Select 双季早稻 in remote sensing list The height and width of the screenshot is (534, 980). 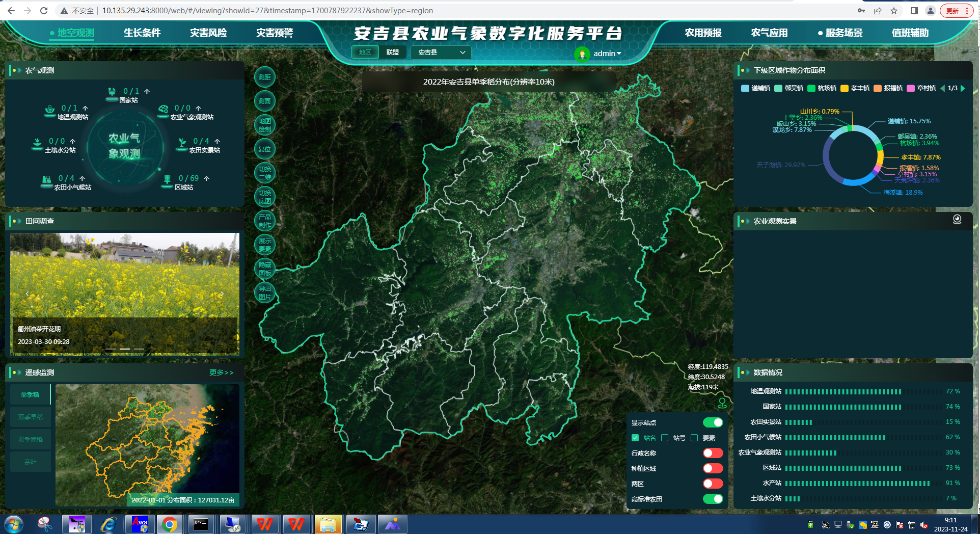[x=31, y=417]
